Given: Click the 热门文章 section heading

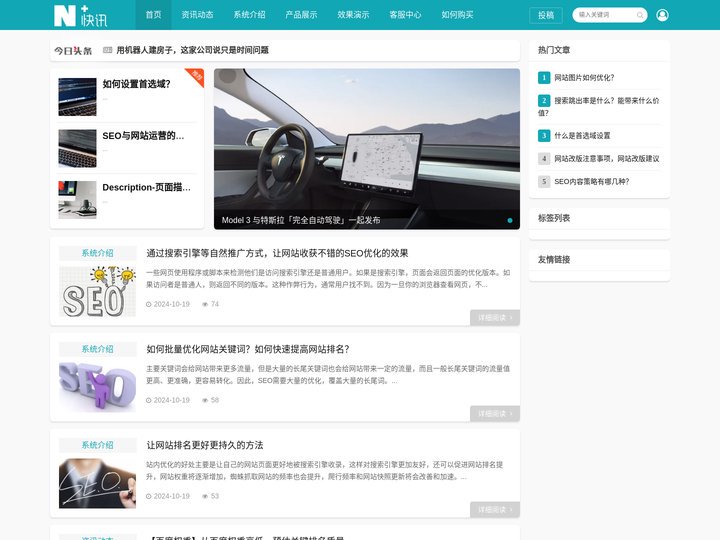Looking at the screenshot, I should [554, 50].
